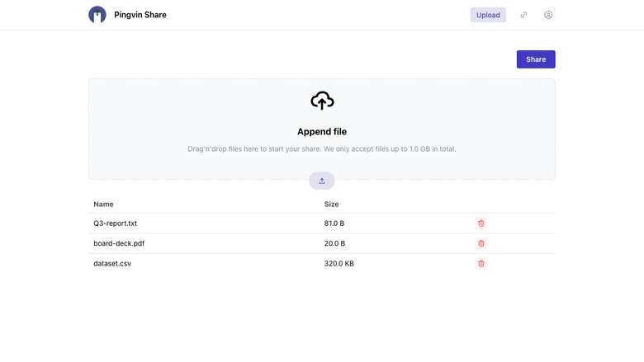This screenshot has width=644, height=362.
Task: Click the Upload button in header
Action: click(x=488, y=15)
